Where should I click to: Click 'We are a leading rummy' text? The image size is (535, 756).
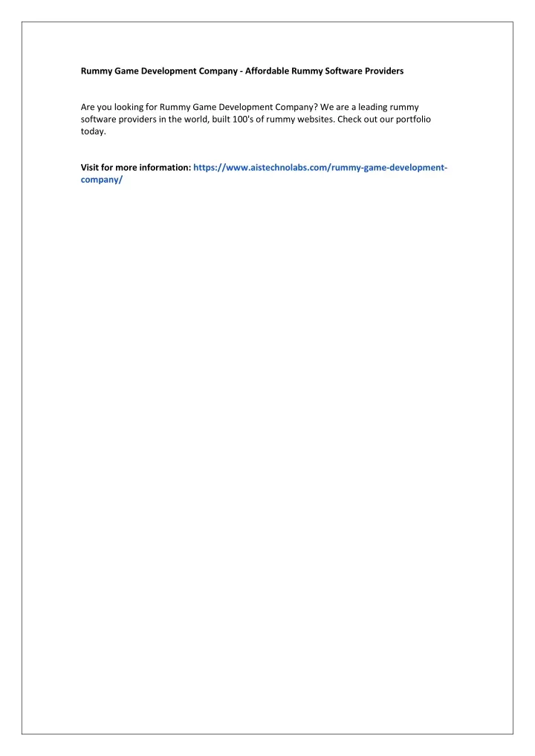[369, 108]
